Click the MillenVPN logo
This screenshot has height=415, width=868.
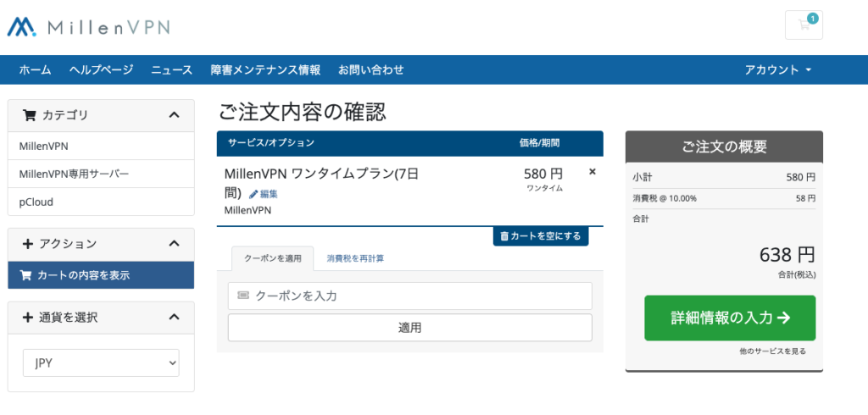89,27
